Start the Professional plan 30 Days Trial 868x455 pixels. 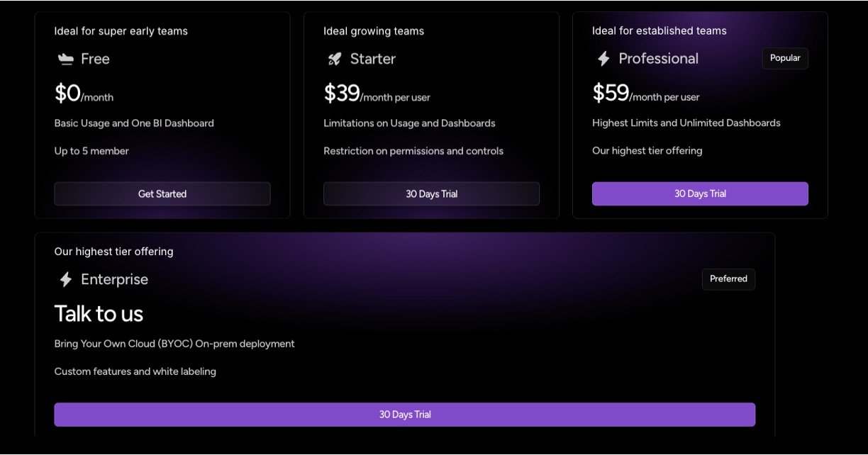pyautogui.click(x=700, y=193)
